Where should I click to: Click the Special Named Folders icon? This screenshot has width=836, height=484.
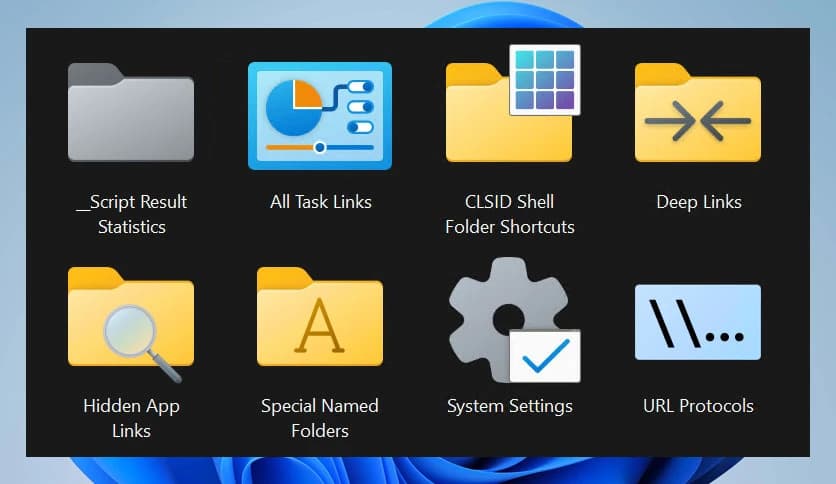pos(319,318)
